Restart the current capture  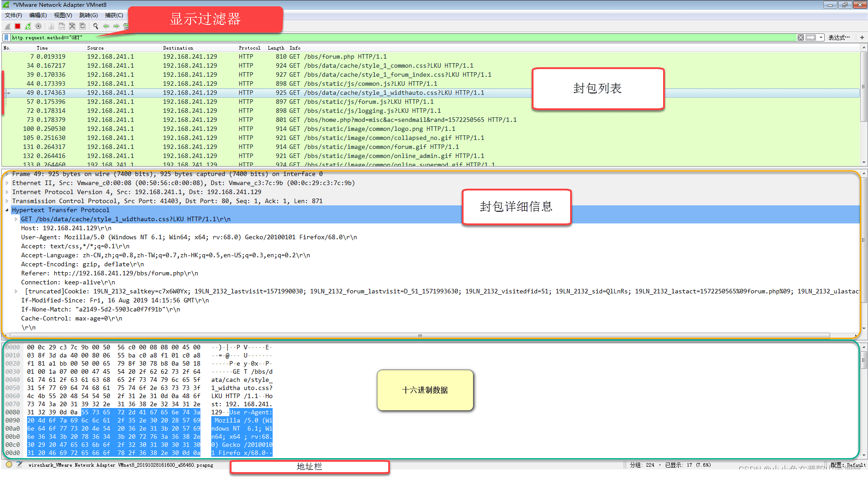pos(28,26)
